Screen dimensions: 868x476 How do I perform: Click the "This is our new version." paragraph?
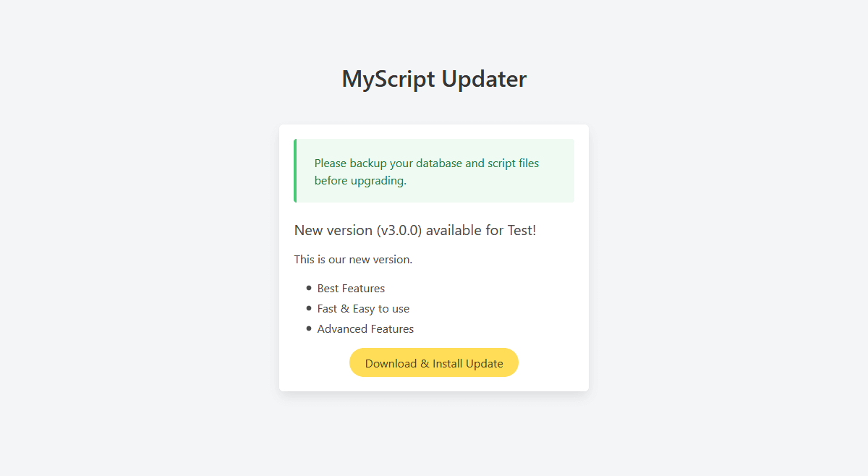[x=353, y=260]
